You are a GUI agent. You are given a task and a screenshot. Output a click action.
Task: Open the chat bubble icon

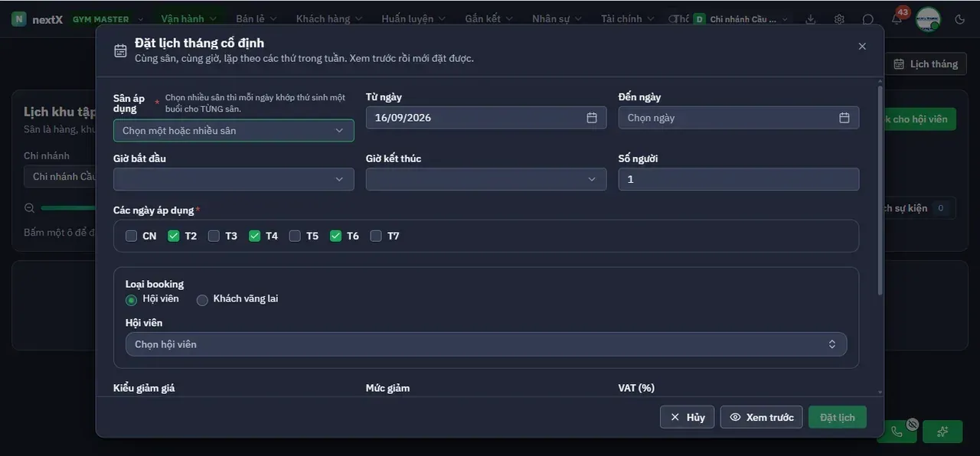868,19
